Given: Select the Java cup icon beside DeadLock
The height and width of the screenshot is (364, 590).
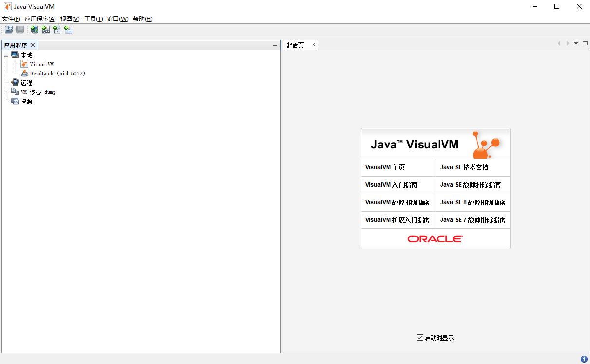Looking at the screenshot, I should pyautogui.click(x=24, y=73).
